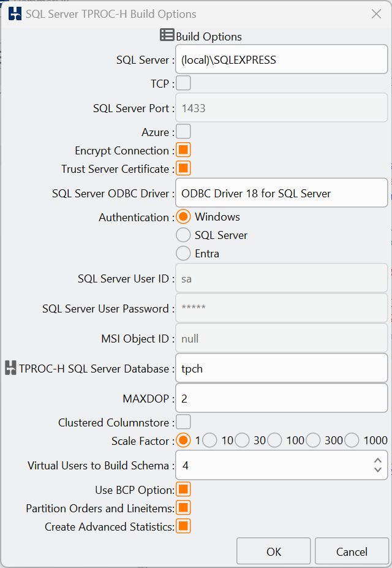Click the HammerDB logo in title bar

[15, 13]
